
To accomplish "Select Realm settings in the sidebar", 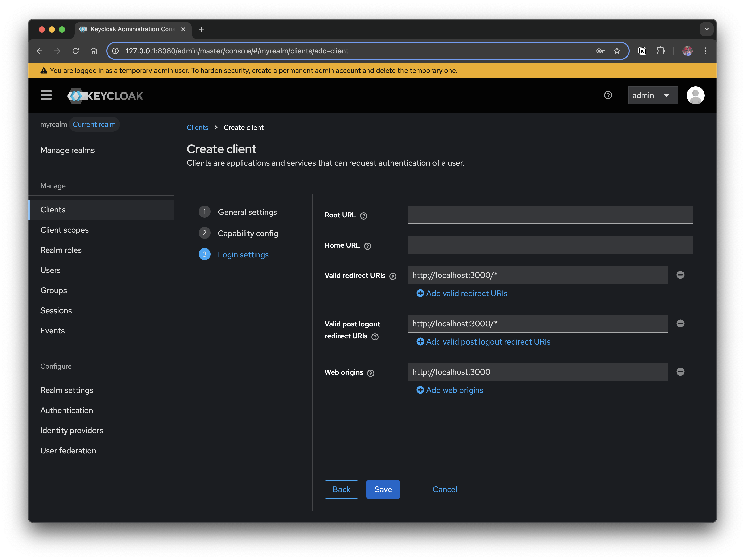I will pos(67,390).
